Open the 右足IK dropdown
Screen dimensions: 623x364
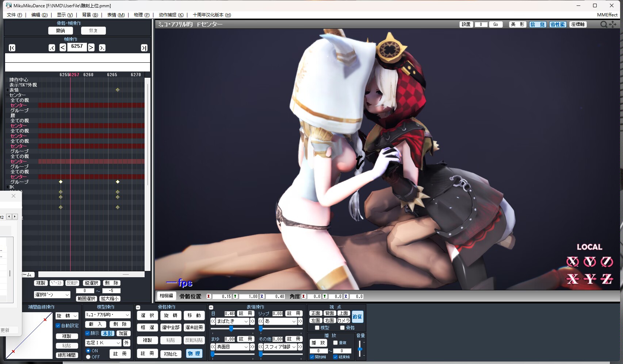coord(103,343)
